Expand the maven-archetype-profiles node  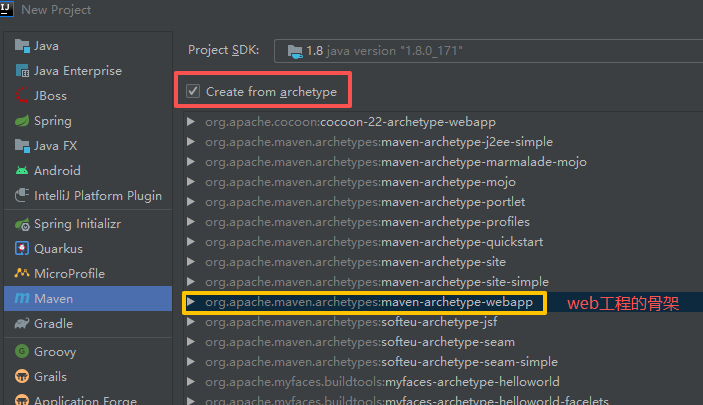tap(191, 222)
